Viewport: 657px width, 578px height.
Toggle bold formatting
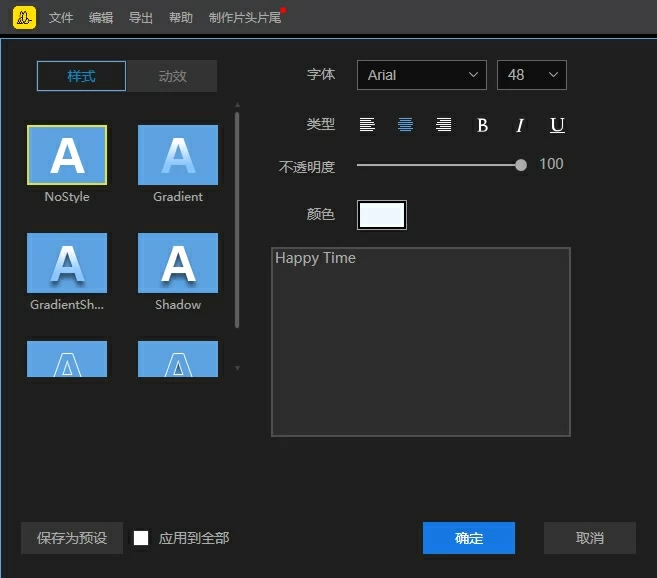[x=482, y=125]
